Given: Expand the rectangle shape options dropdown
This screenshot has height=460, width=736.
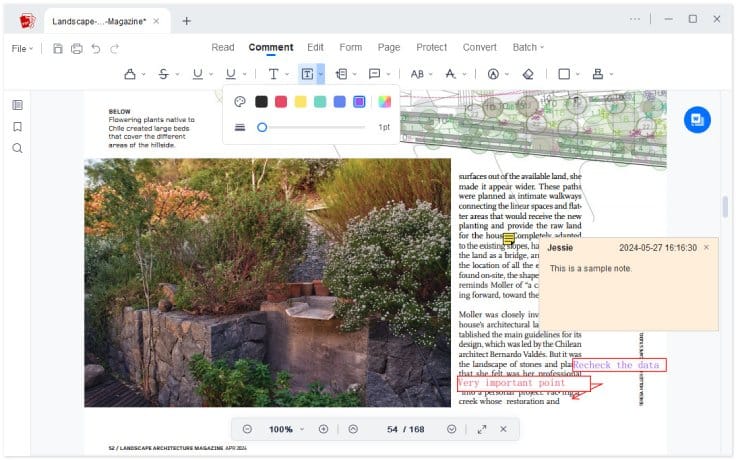Looking at the screenshot, I should click(x=578, y=74).
